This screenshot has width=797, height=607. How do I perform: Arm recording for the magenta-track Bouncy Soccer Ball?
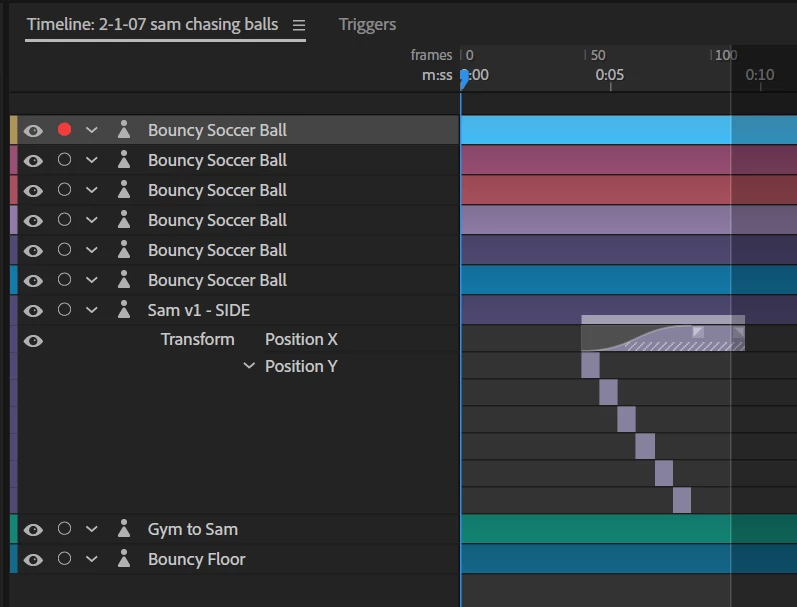click(64, 160)
